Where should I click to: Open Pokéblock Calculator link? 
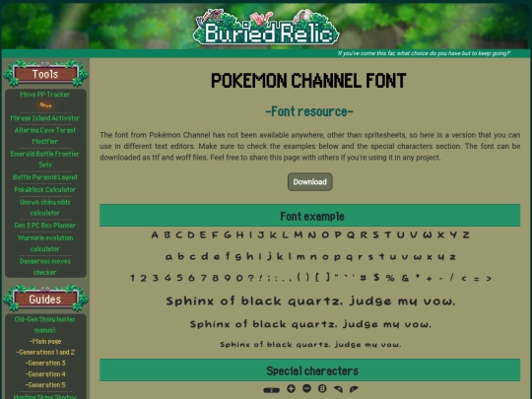(45, 190)
